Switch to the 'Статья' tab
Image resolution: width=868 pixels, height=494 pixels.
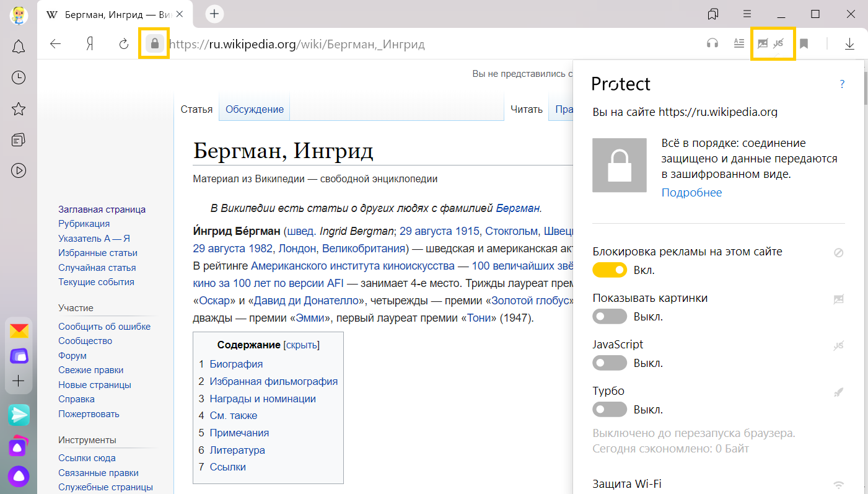click(196, 109)
